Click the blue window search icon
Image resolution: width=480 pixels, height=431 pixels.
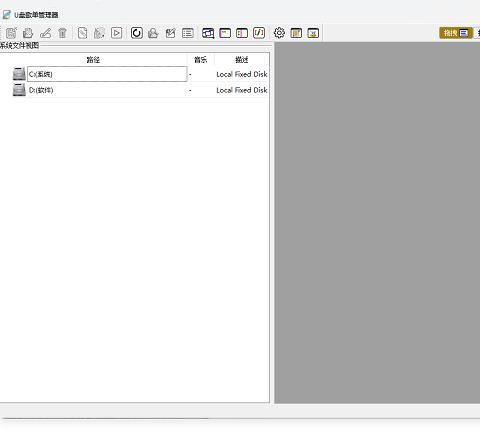click(208, 33)
